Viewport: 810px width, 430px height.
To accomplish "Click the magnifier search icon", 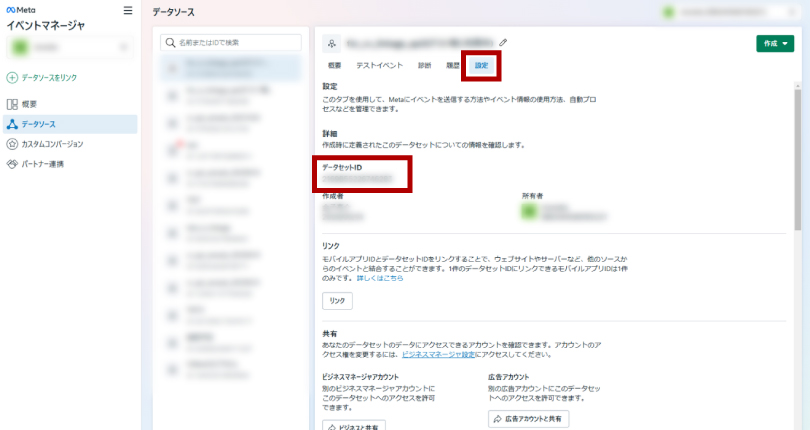I will pos(170,42).
